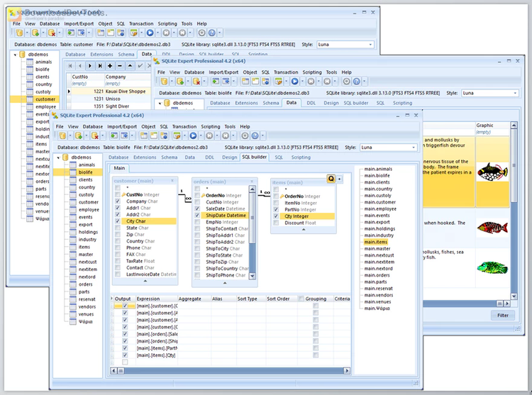Screen dimensions: 532x395
Task: Click vertical scrollbar in orders table field list
Action: [x=252, y=233]
